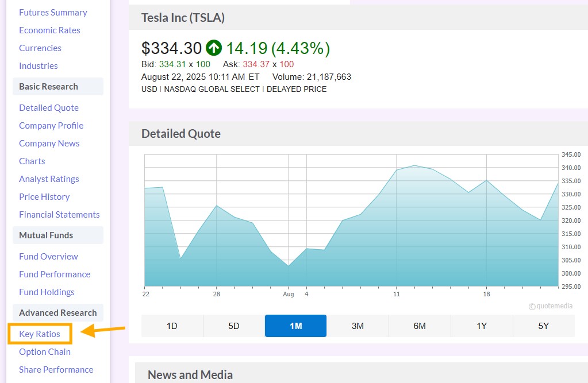Screen dimensions: 588x383
Task: Open Fund Overview link
Action: click(48, 257)
